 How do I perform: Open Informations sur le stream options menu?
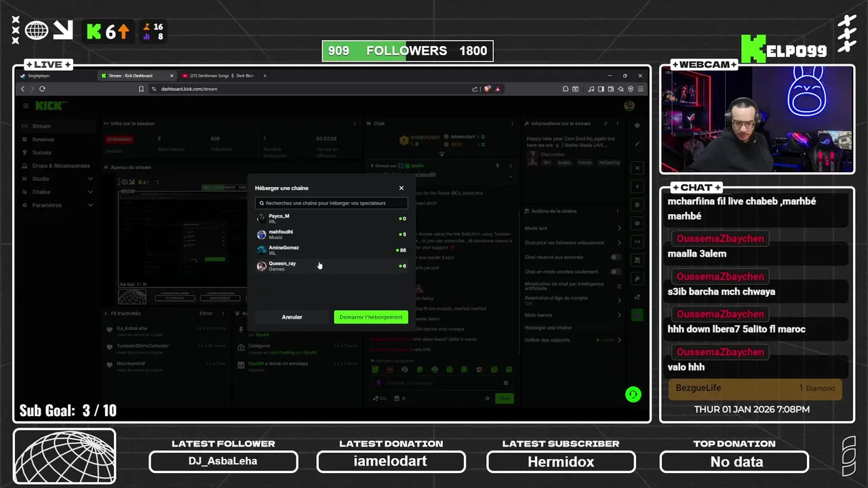click(x=617, y=124)
